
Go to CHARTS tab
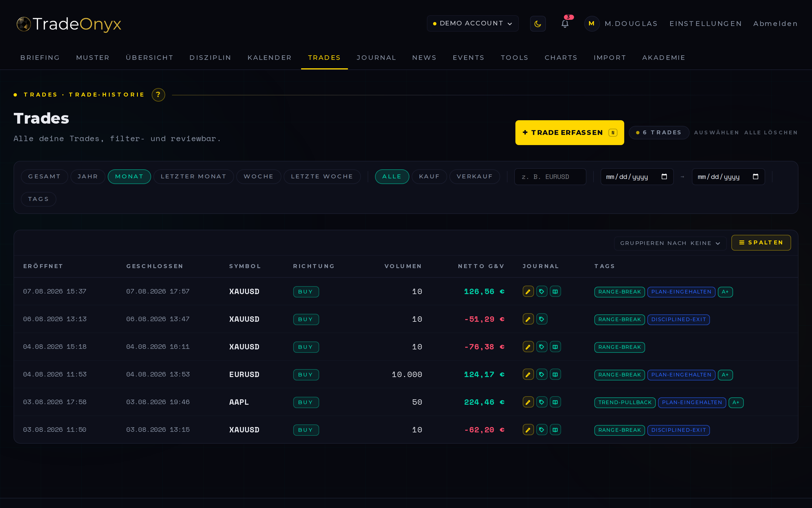561,58
